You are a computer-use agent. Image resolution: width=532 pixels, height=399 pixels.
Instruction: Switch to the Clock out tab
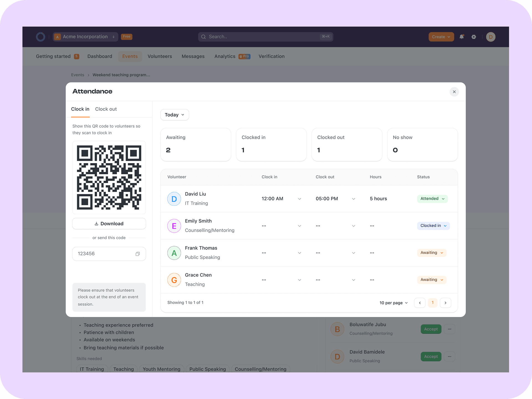106,109
